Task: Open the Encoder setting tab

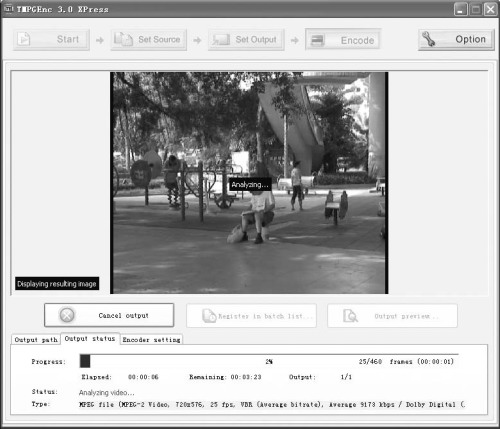Action: (x=151, y=340)
